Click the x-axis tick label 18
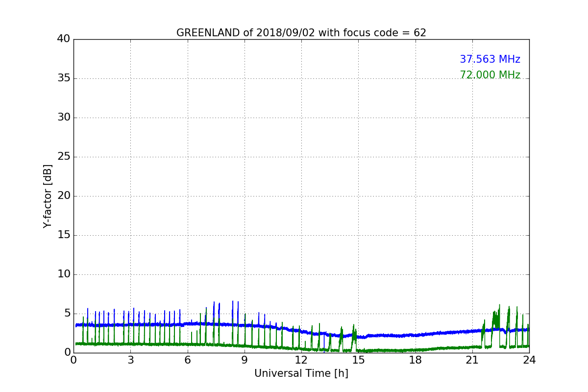This screenshot has width=588, height=392. coord(416,360)
